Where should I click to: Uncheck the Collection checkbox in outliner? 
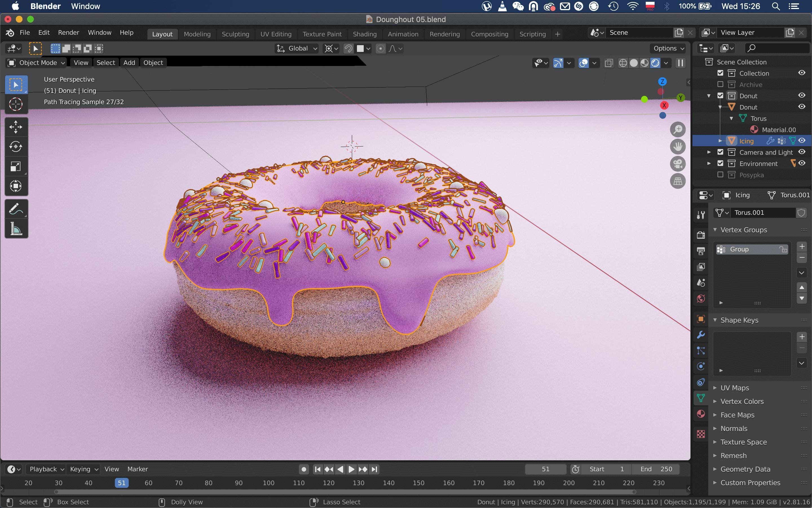coord(720,73)
